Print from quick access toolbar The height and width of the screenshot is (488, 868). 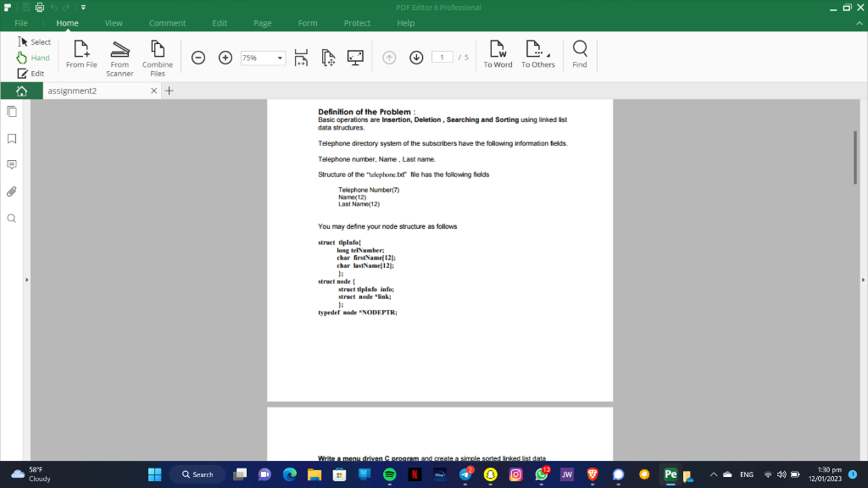click(x=40, y=7)
